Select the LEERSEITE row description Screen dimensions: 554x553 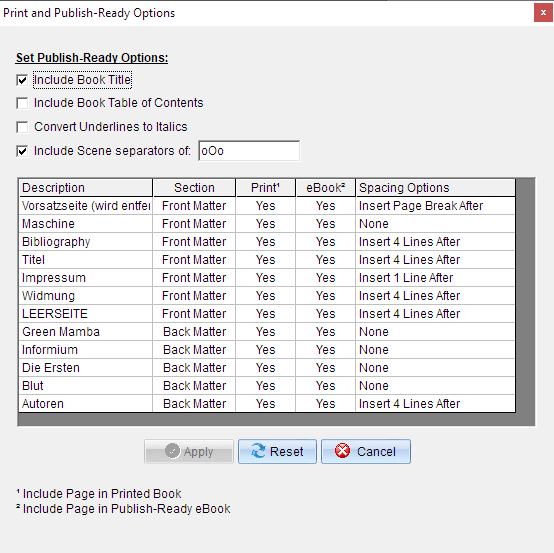tap(86, 314)
